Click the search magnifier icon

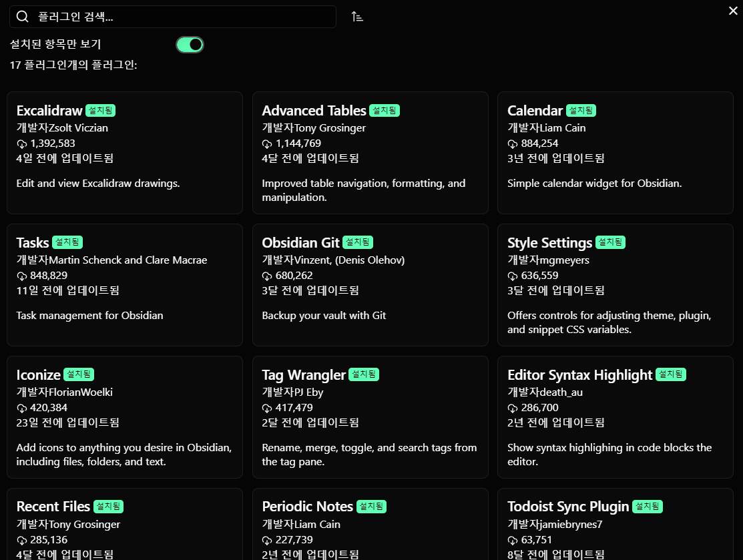click(22, 17)
